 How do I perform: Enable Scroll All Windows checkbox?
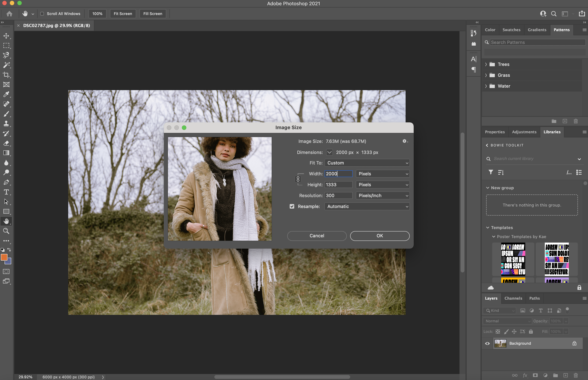(42, 14)
